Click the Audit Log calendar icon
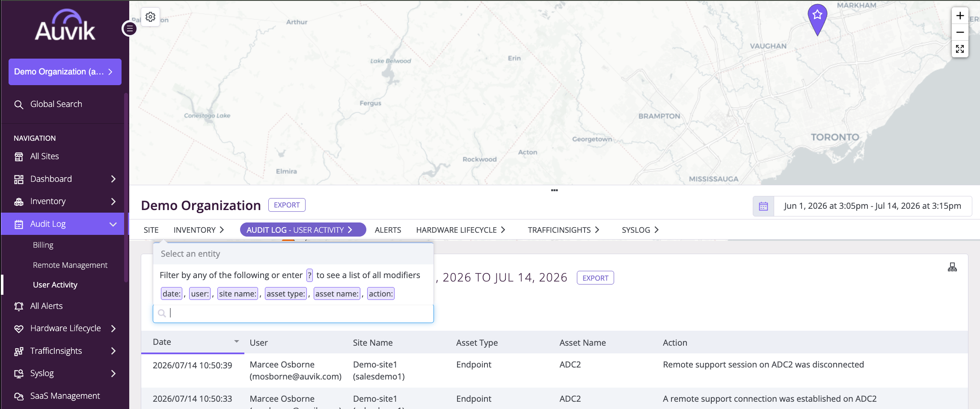The width and height of the screenshot is (980, 409). [x=19, y=224]
